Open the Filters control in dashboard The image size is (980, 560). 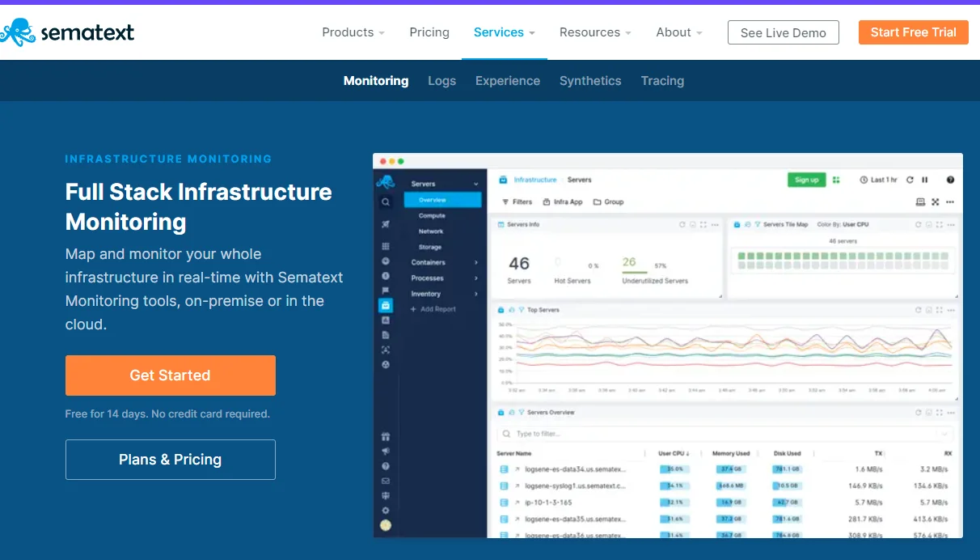tap(517, 202)
